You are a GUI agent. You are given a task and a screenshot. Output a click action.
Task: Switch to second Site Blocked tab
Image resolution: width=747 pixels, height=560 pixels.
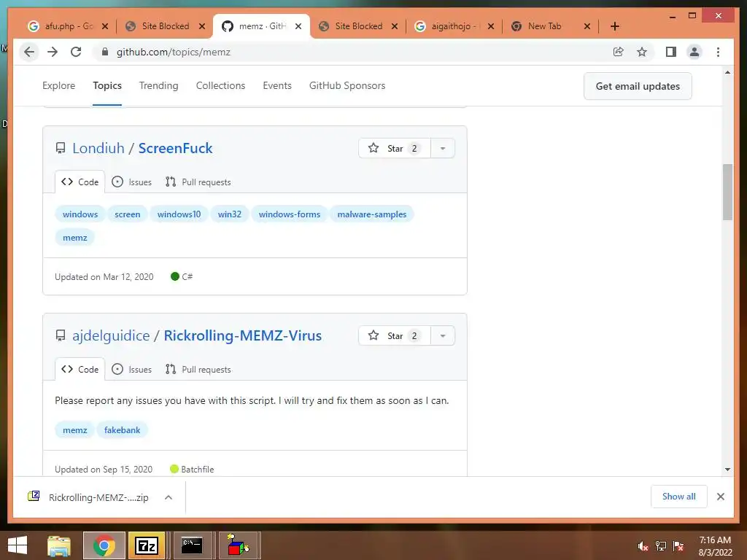pyautogui.click(x=357, y=26)
